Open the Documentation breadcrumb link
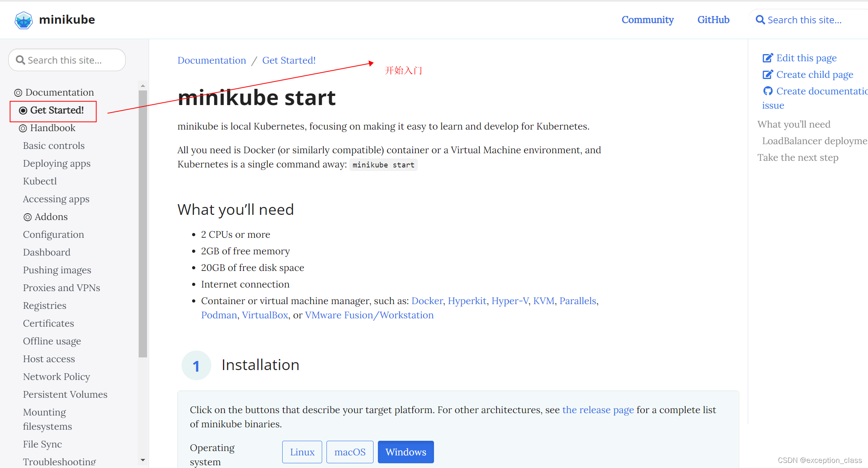 (x=211, y=60)
